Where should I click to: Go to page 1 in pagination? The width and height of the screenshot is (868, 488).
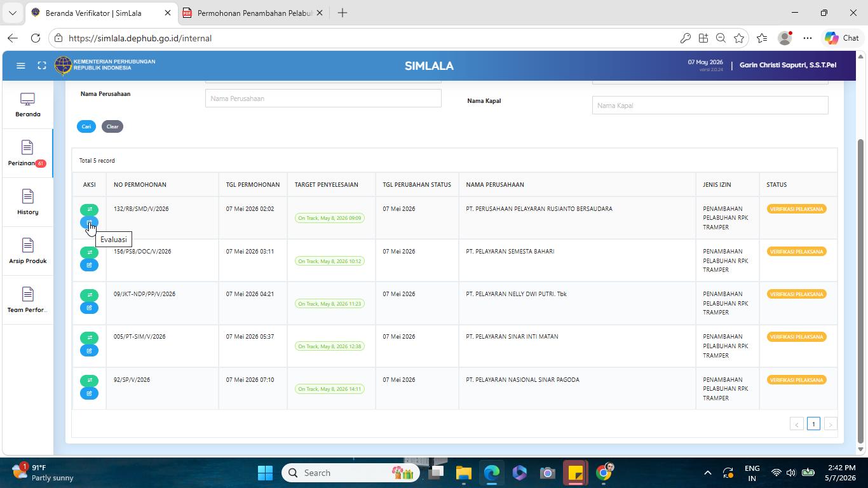pos(813,424)
